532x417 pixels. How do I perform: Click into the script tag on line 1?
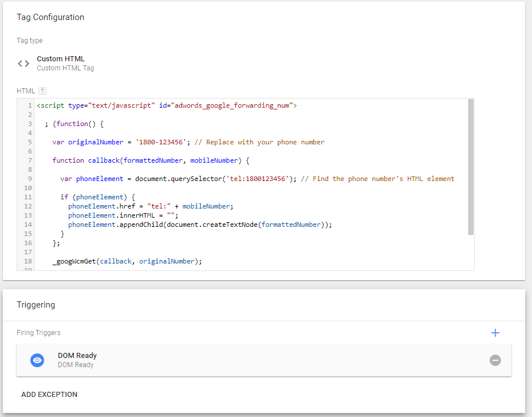[167, 105]
